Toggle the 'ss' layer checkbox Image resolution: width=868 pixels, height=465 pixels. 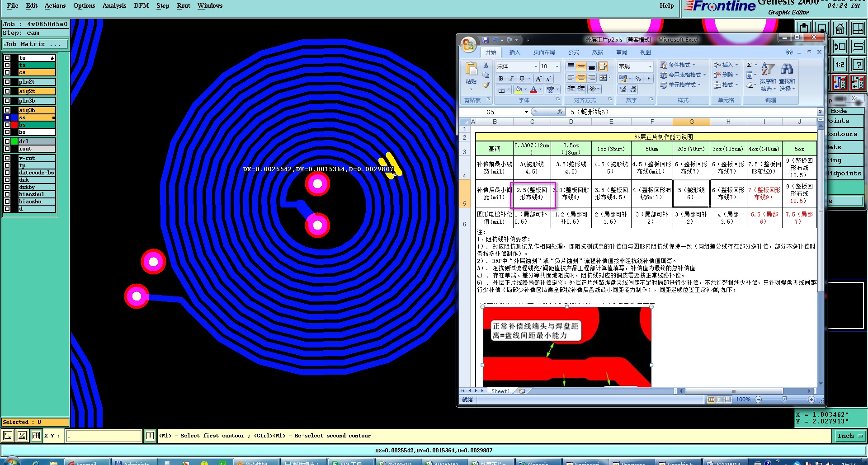[x=7, y=117]
